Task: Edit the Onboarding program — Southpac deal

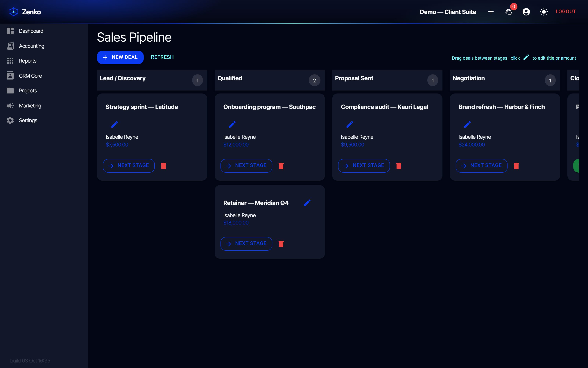Action: point(232,124)
